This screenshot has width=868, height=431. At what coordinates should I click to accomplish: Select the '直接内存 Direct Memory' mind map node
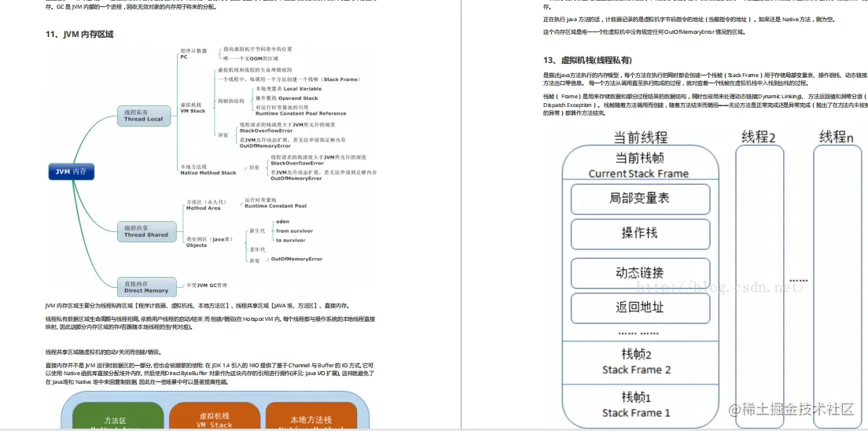tap(146, 287)
